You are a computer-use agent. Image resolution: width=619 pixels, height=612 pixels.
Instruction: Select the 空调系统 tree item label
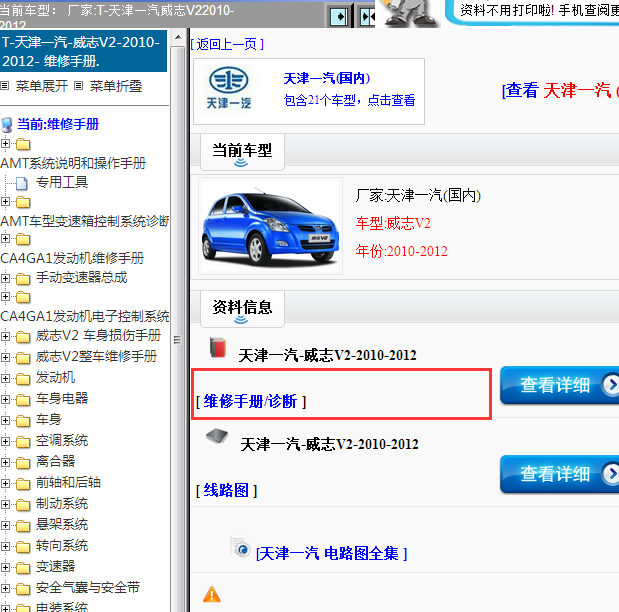click(x=62, y=440)
